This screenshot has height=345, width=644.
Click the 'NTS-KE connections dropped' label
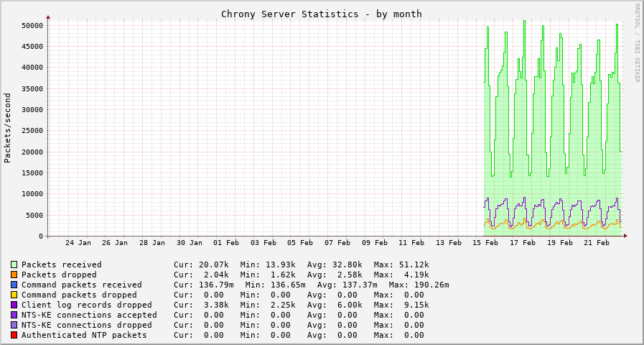87,325
